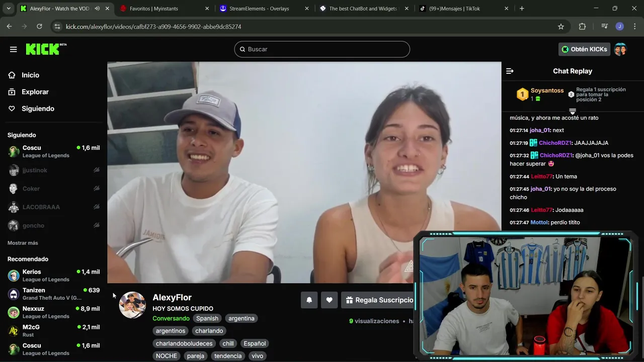This screenshot has width=644, height=362.
Task: Click the address bar URL
Action: point(153,27)
